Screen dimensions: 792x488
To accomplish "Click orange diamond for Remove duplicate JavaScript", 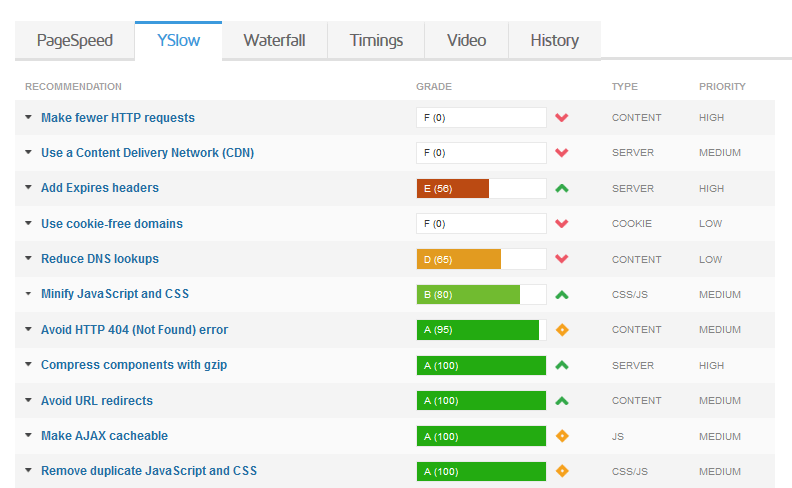I will tap(562, 471).
